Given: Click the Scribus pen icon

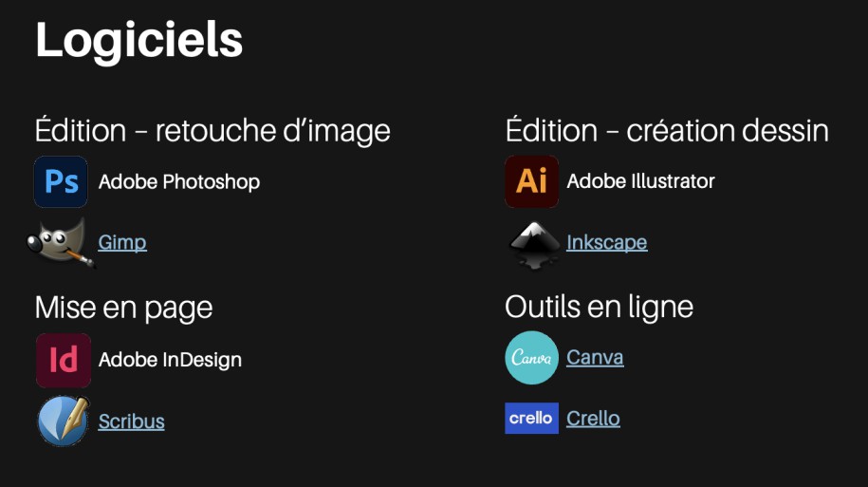Looking at the screenshot, I should tap(64, 421).
